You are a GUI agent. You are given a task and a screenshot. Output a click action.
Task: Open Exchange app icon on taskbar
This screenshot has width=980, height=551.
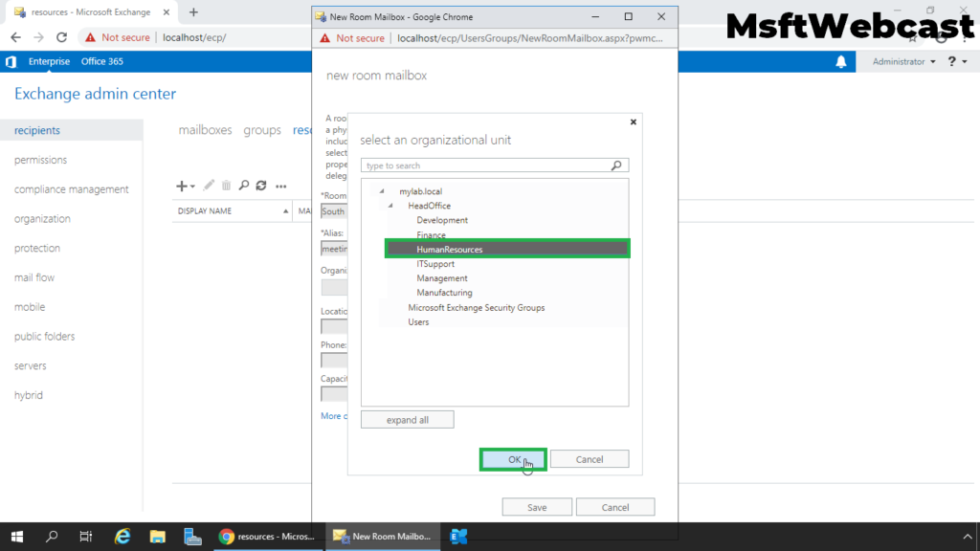[459, 537]
